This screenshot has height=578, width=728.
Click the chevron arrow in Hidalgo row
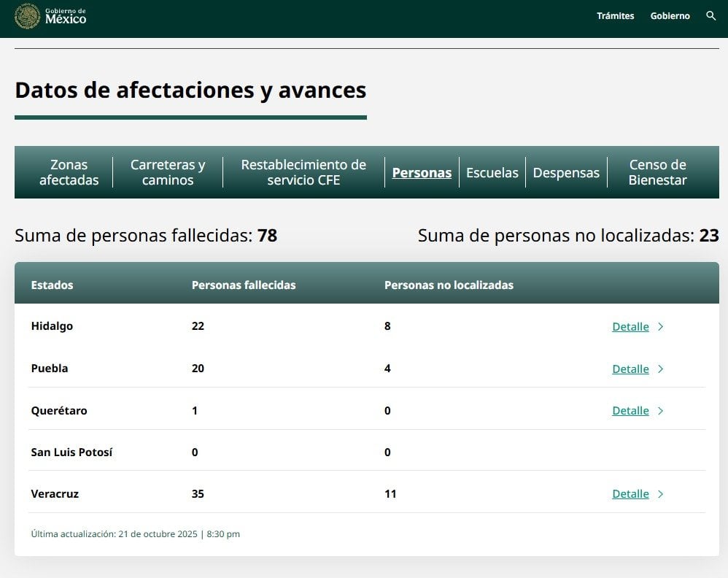[660, 327]
